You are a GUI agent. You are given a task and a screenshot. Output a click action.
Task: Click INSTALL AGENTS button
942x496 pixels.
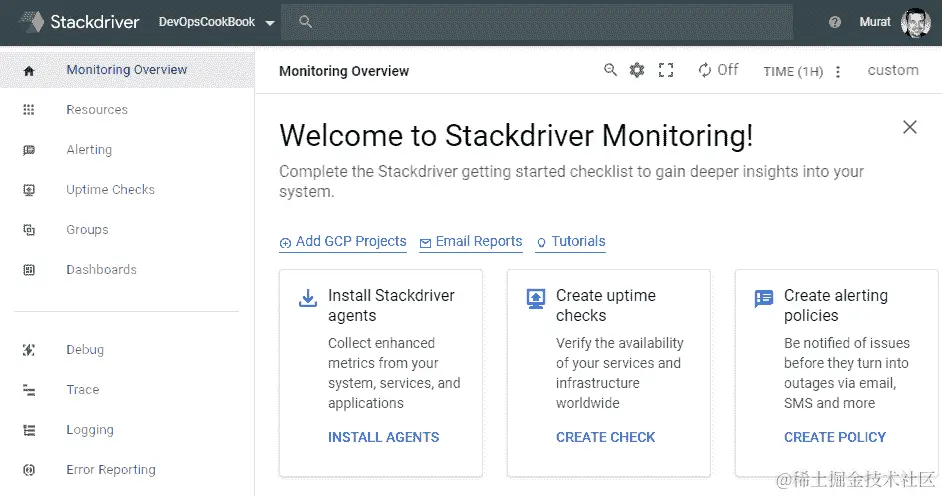coord(383,437)
